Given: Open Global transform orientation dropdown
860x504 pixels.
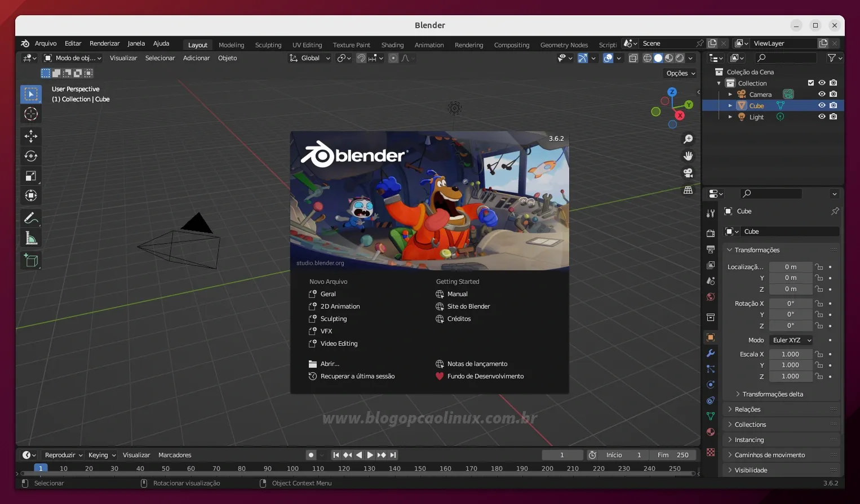Looking at the screenshot, I should tap(309, 58).
